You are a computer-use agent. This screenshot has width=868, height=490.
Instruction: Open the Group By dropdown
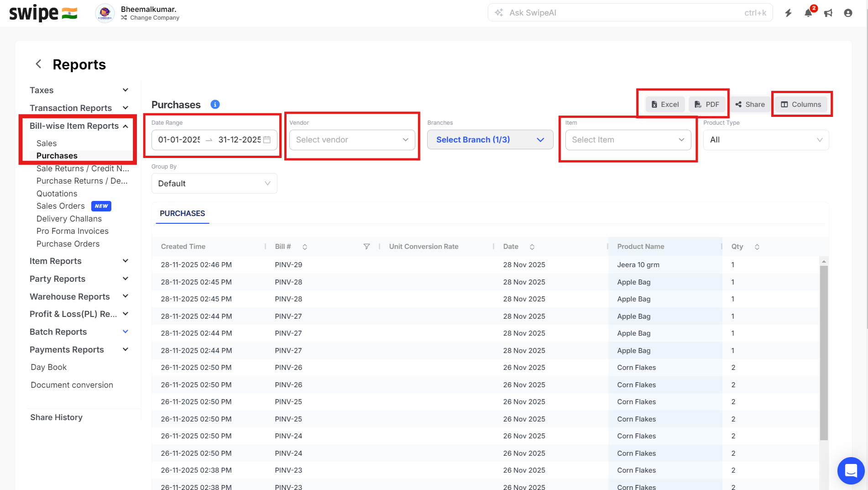[214, 184]
